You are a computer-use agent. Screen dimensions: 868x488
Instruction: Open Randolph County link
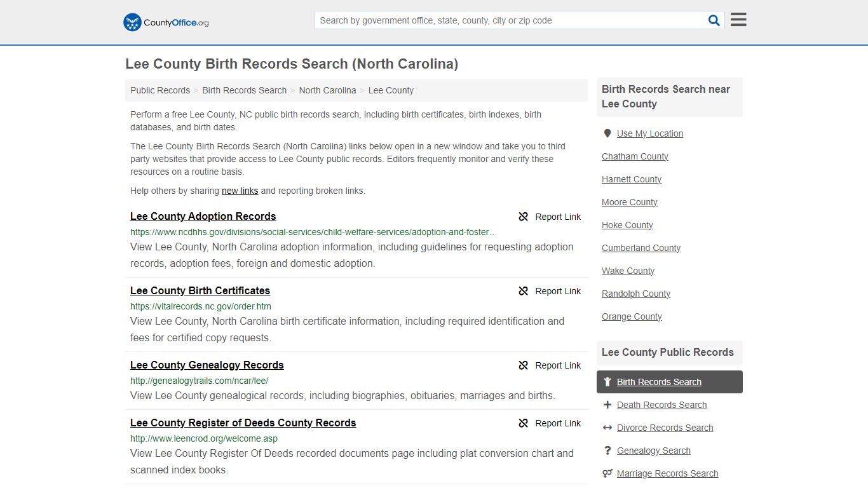coord(636,294)
